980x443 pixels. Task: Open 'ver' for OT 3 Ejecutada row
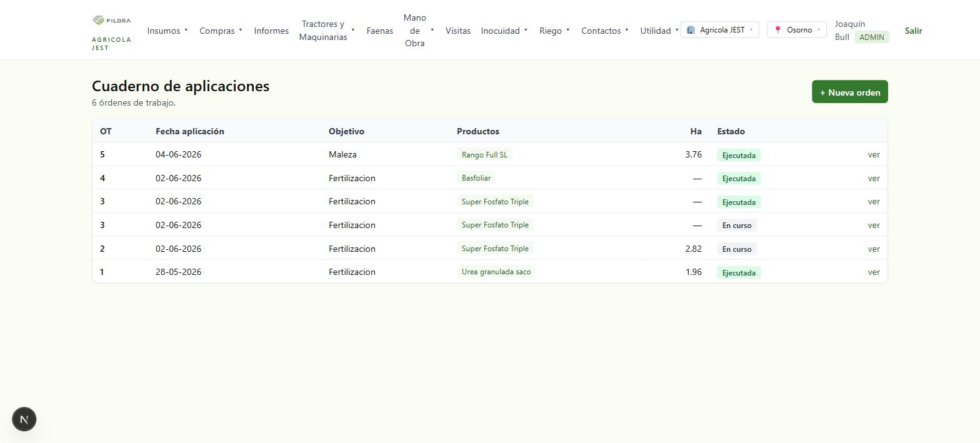(x=874, y=201)
